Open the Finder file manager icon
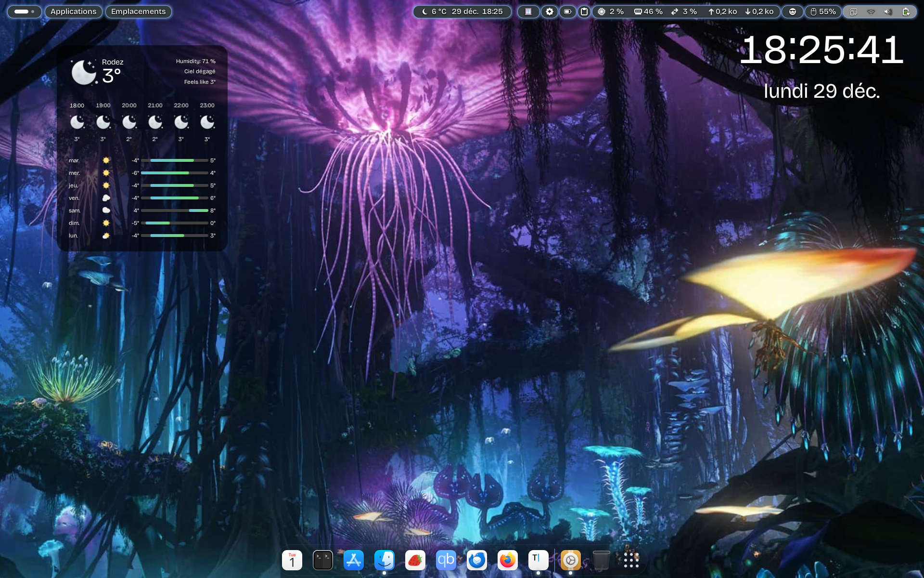This screenshot has height=578, width=924. coord(385,560)
